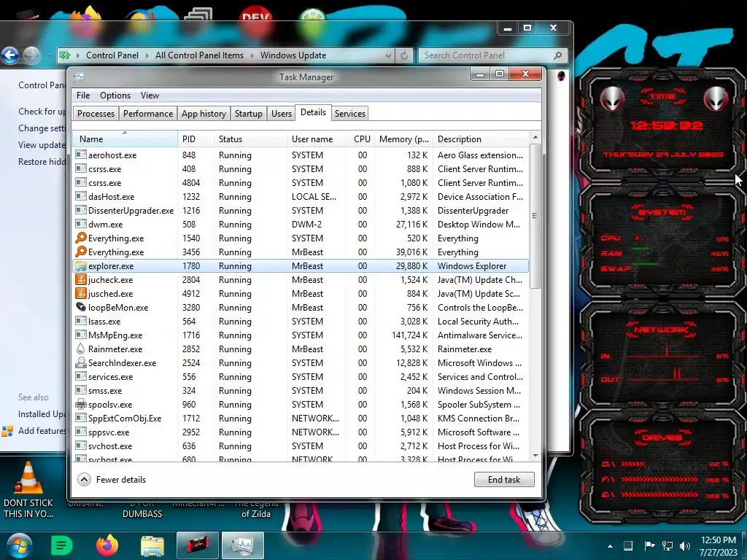This screenshot has width=747, height=560.
Task: Click the loopBeMon.exe icon
Action: click(80, 307)
